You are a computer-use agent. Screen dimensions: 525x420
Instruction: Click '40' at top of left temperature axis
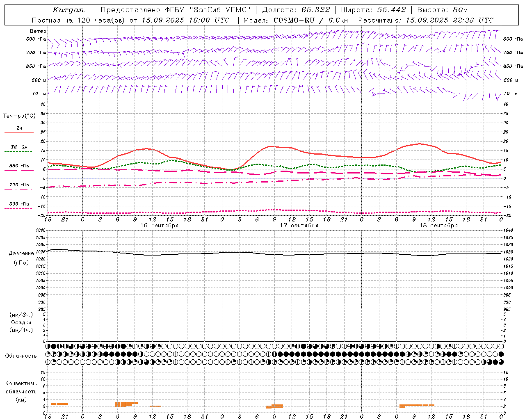[x=43, y=104]
